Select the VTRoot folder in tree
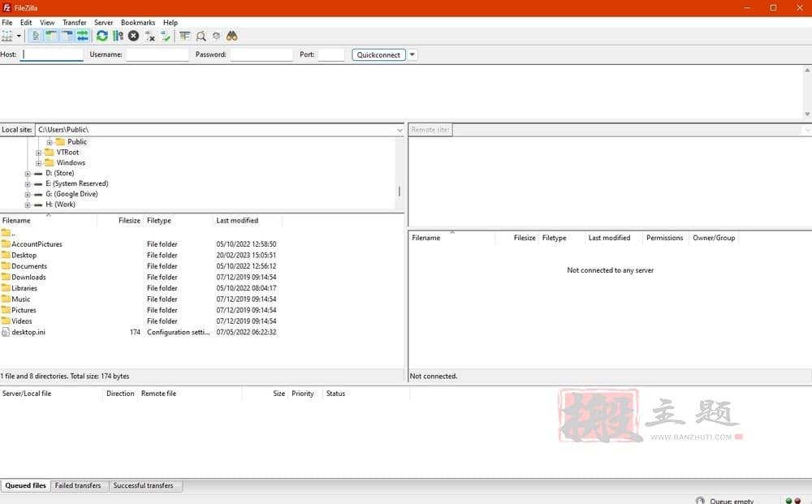Image resolution: width=812 pixels, height=504 pixels. pos(67,152)
